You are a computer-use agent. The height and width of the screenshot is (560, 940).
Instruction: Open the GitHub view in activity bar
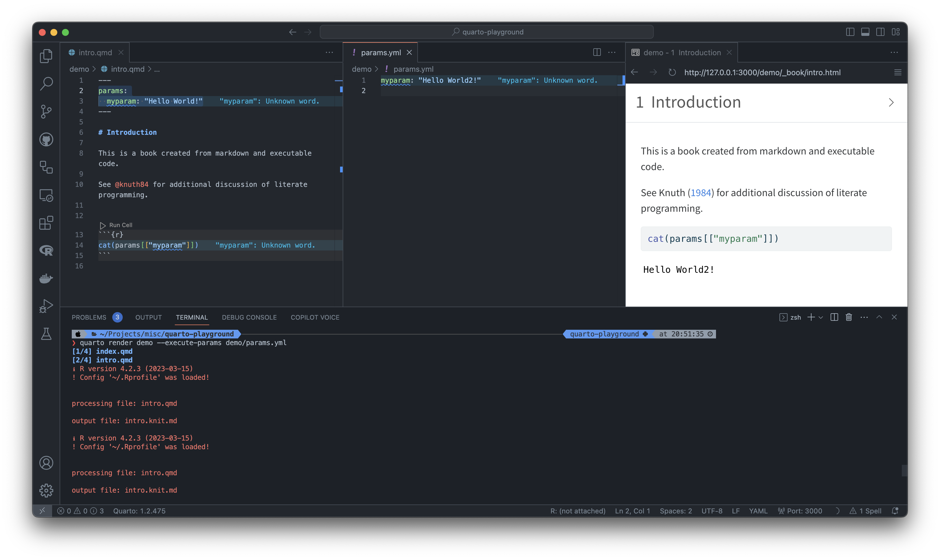46,140
